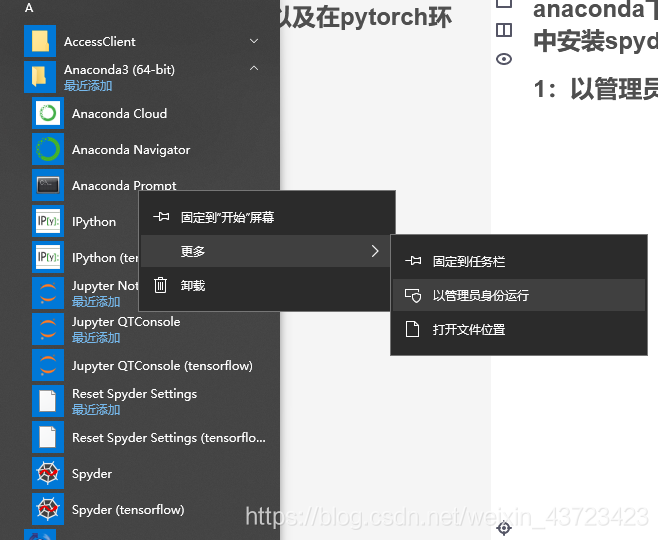Select 更多 in context menu

[267, 251]
